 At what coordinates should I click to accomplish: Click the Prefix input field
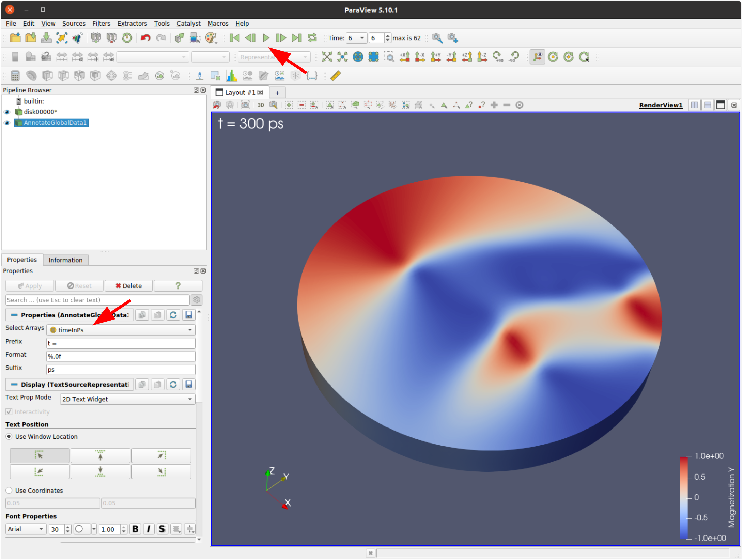pos(121,343)
